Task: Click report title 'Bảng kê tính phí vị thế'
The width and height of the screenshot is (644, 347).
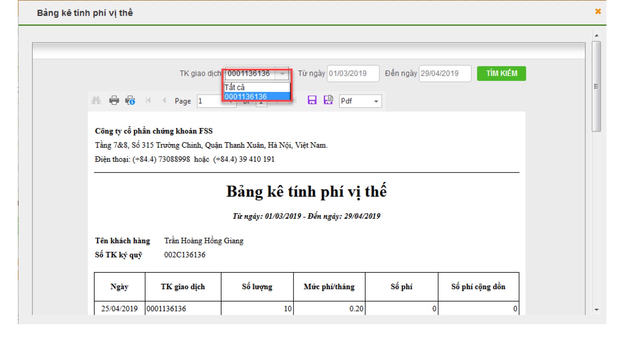Action: point(306,192)
